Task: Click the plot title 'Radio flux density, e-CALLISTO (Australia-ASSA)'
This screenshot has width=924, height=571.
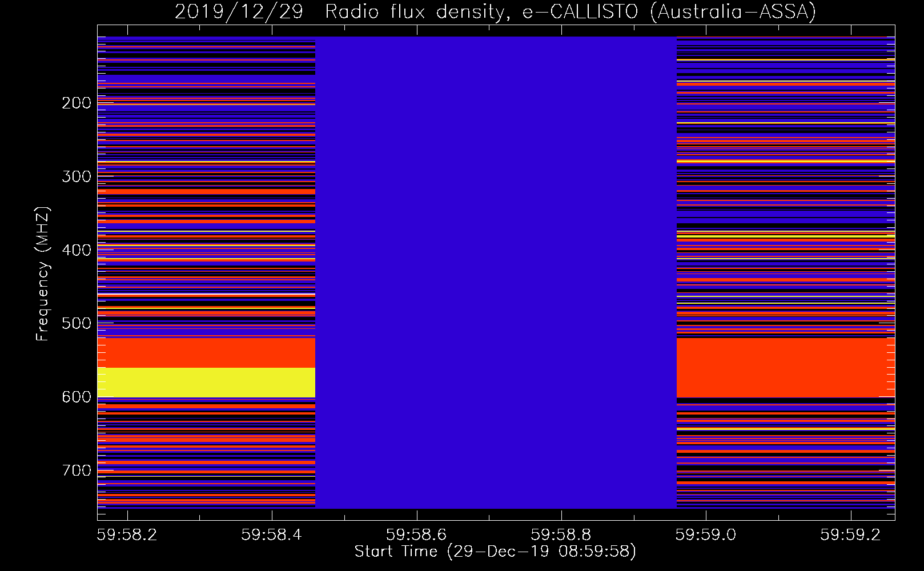Action: (571, 11)
